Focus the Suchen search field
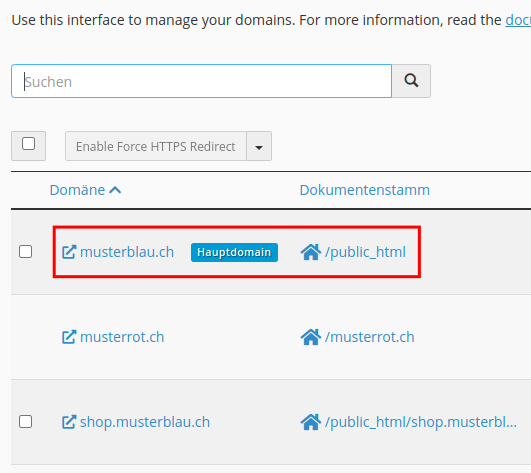Viewport: 531px width, 473px height. [x=201, y=81]
